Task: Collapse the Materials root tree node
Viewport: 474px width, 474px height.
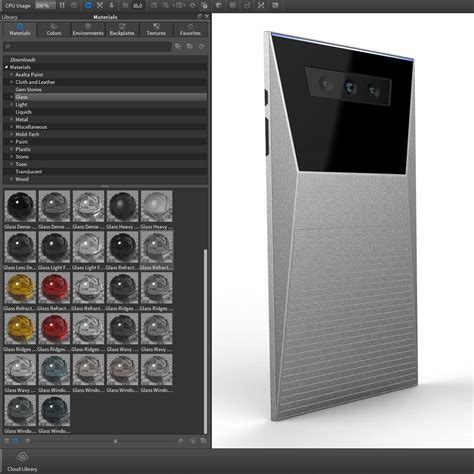Action: coord(6,67)
